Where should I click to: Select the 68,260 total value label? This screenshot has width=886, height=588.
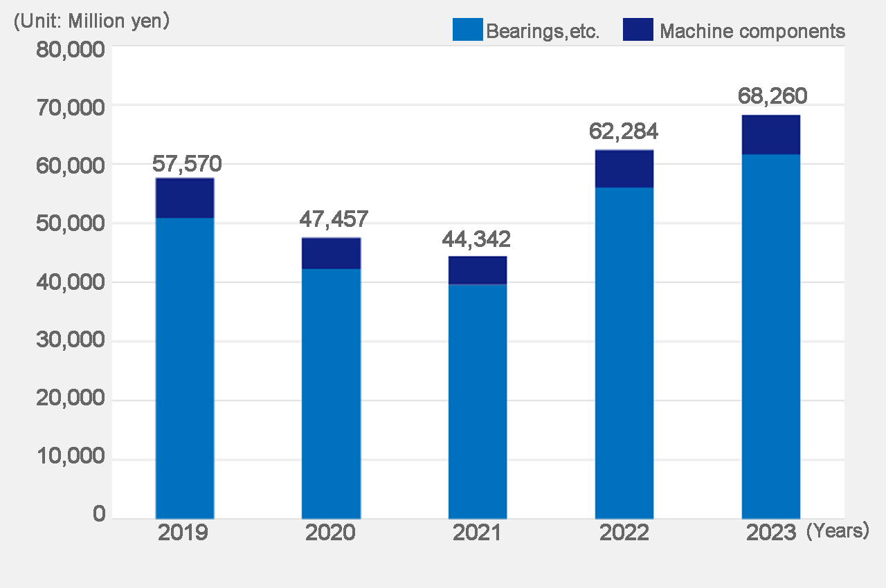click(x=772, y=95)
